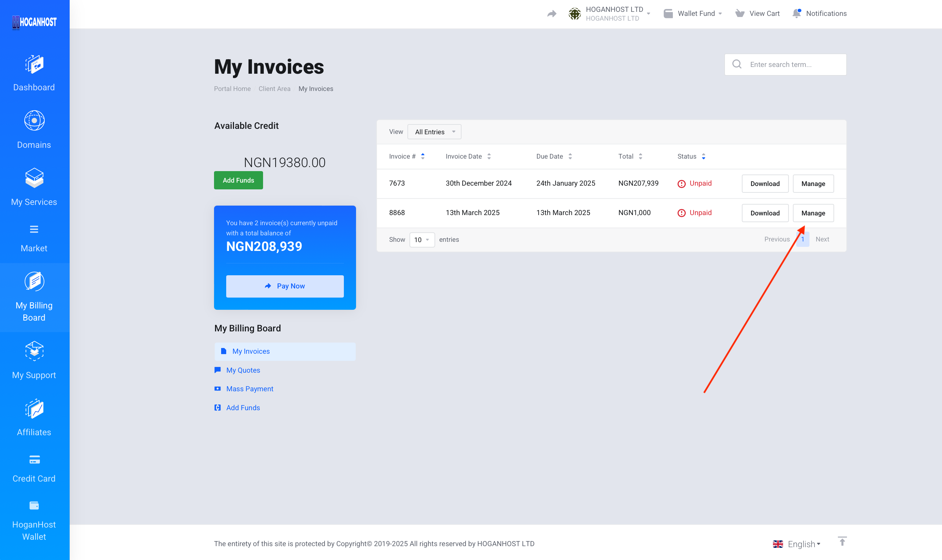Click the HOGANHOST LTD avatar icon
942x560 pixels.
click(574, 14)
